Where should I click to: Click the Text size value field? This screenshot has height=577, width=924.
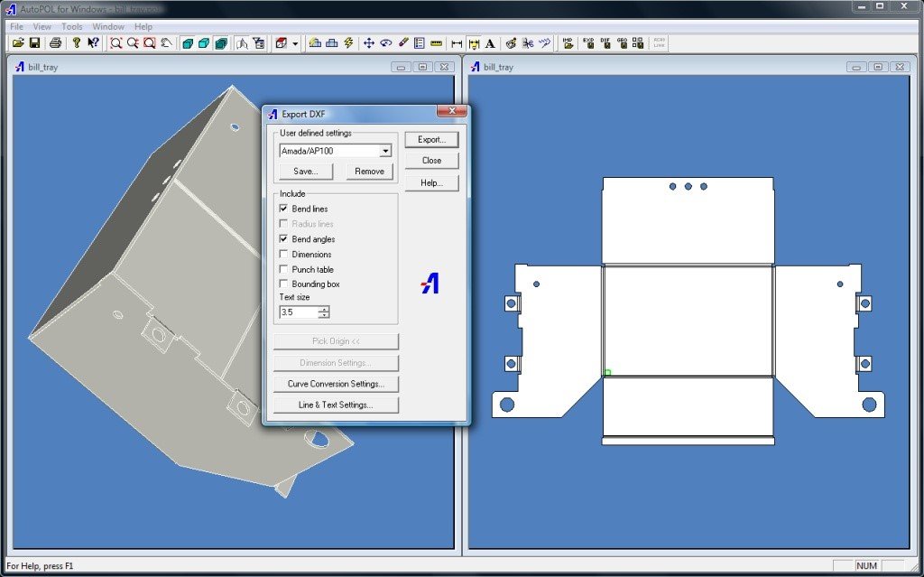tap(299, 312)
